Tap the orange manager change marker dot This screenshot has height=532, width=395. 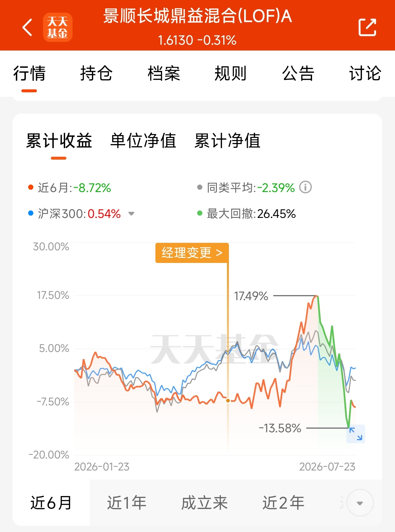click(x=228, y=401)
